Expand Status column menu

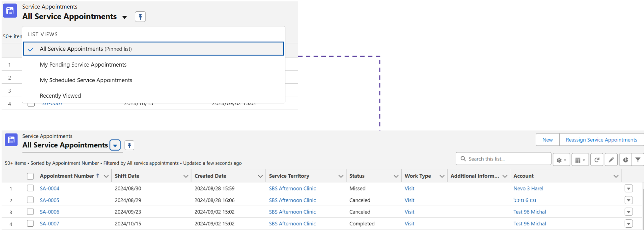[x=396, y=176]
